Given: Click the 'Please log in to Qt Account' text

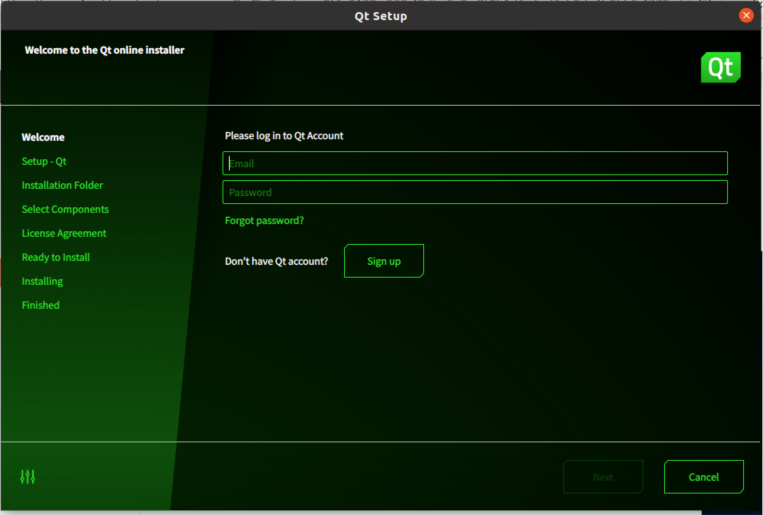Looking at the screenshot, I should (284, 136).
